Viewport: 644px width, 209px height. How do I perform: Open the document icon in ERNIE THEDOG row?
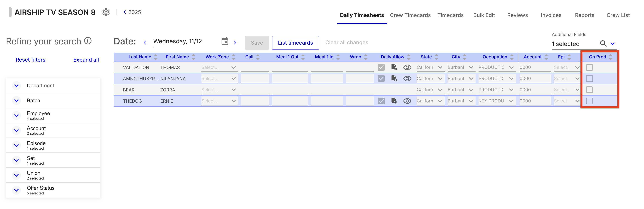[394, 101]
